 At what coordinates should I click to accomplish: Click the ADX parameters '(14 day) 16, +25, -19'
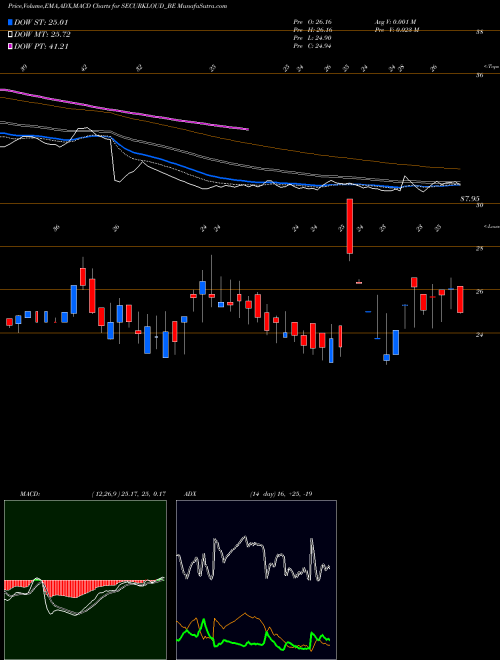tap(281, 494)
